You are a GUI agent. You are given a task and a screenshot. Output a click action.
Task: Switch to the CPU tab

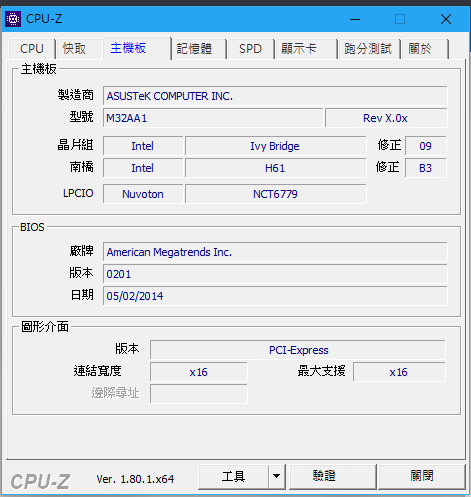click(32, 49)
